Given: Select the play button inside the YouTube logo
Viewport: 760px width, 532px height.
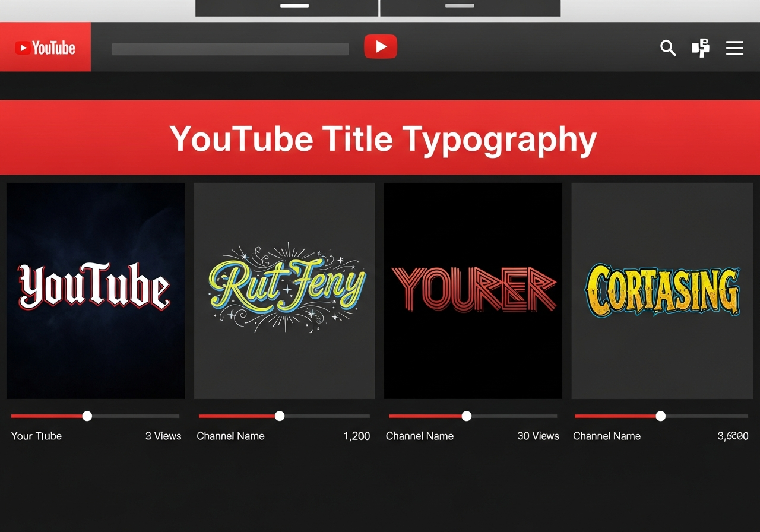Looking at the screenshot, I should (24, 47).
